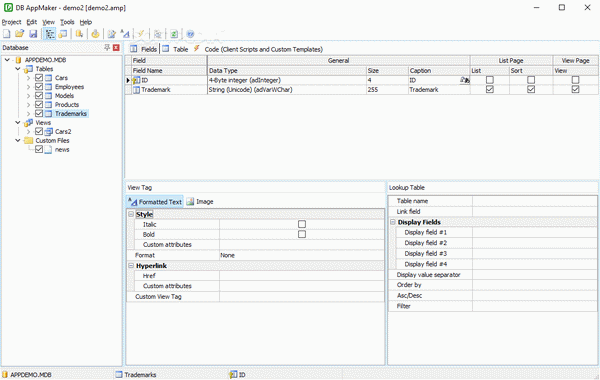
Task: Click the New project toolbar icon
Action: [7, 34]
